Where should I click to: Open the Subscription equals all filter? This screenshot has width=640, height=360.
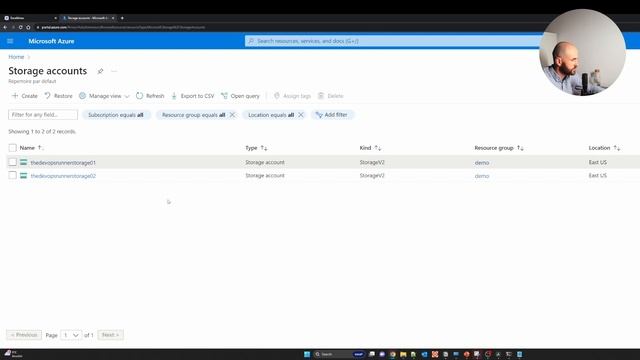tap(116, 115)
